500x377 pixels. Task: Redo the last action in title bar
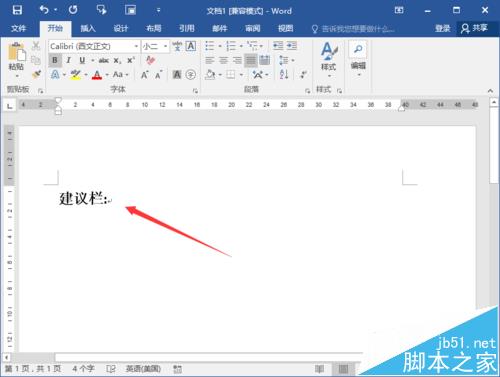pos(73,10)
